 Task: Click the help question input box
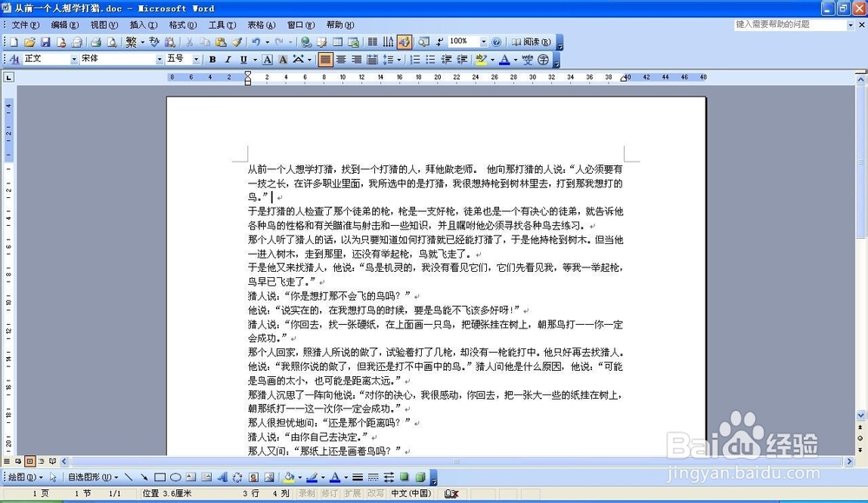[790, 25]
